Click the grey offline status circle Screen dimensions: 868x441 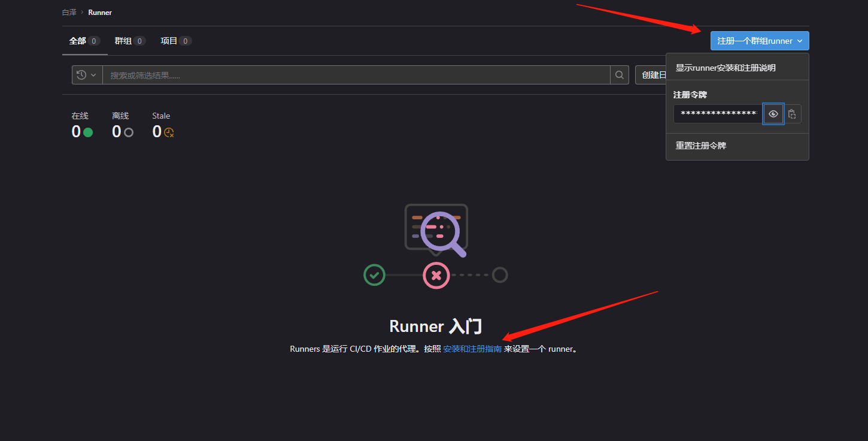click(129, 132)
